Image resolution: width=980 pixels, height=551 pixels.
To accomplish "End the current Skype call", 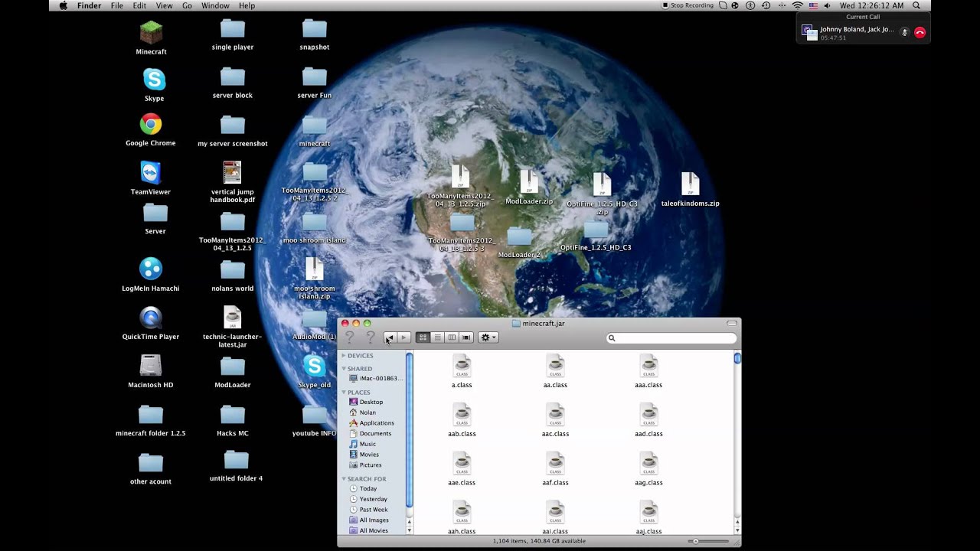I will coord(920,32).
